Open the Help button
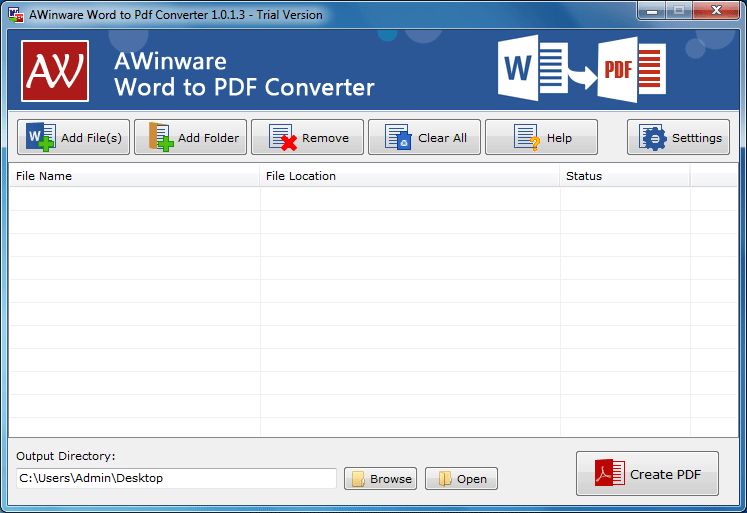The image size is (747, 513). pyautogui.click(x=541, y=138)
